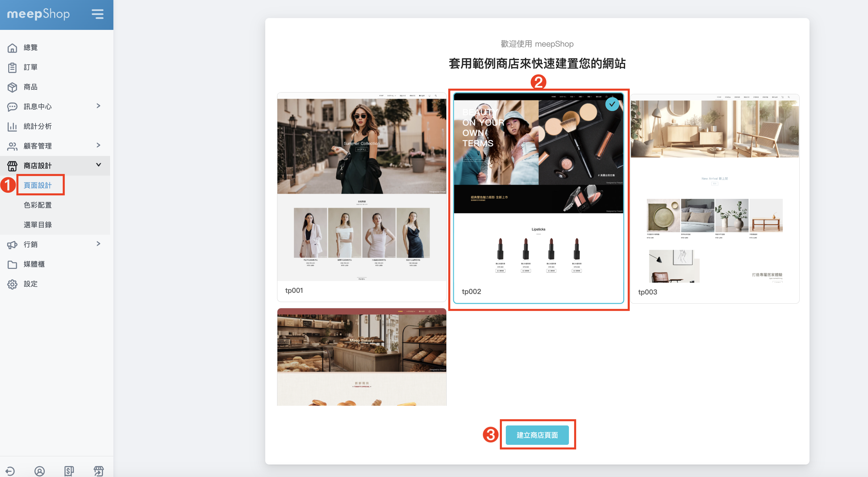Viewport: 868px width, 477px height.
Task: Select 色彩配置 submenu item
Action: tap(37, 205)
